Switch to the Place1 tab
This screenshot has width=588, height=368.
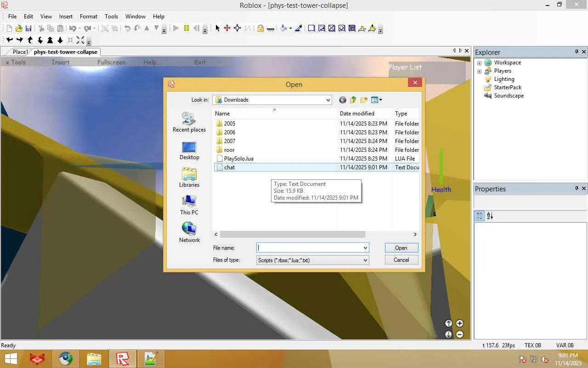click(20, 52)
